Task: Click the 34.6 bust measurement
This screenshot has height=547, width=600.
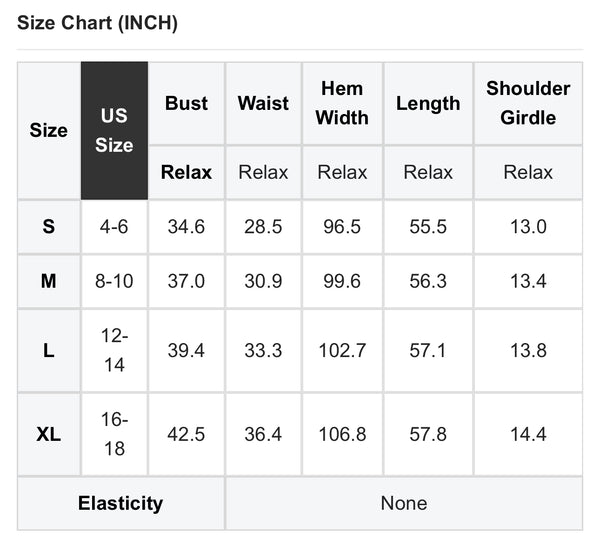Action: [187, 227]
